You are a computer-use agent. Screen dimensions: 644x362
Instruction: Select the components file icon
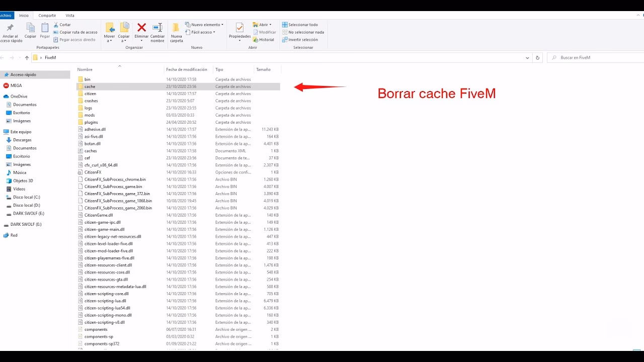(x=80, y=329)
